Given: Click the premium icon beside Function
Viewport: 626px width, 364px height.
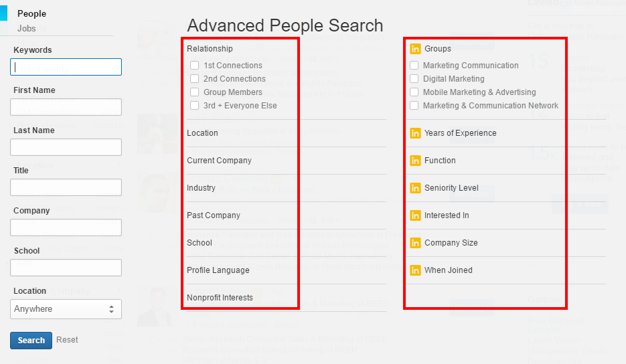Looking at the screenshot, I should (x=415, y=161).
